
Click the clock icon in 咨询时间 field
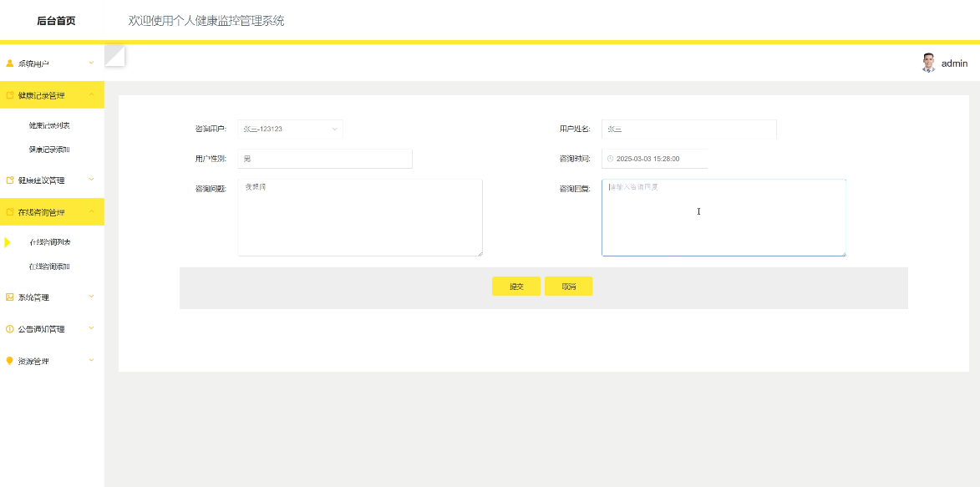coord(610,158)
